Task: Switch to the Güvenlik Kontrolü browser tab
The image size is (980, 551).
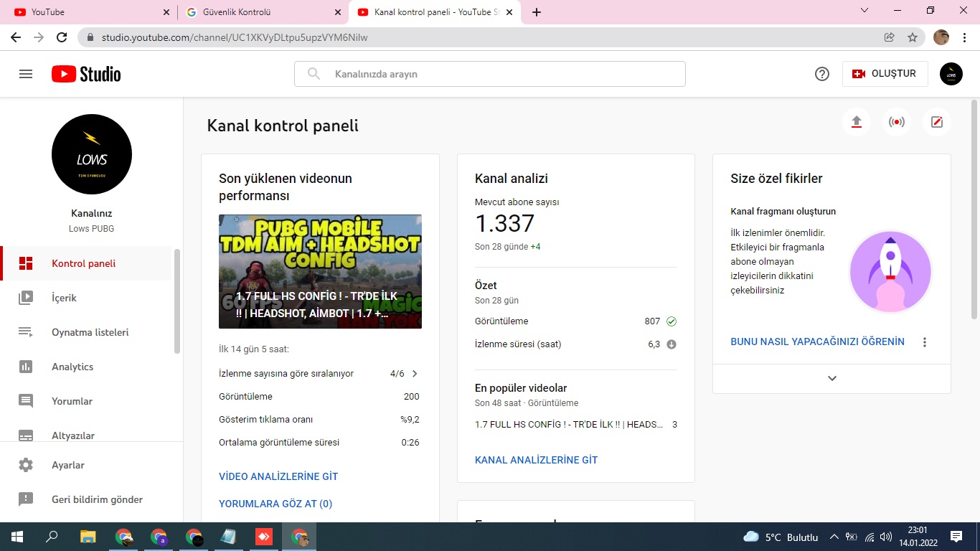Action: (x=263, y=12)
